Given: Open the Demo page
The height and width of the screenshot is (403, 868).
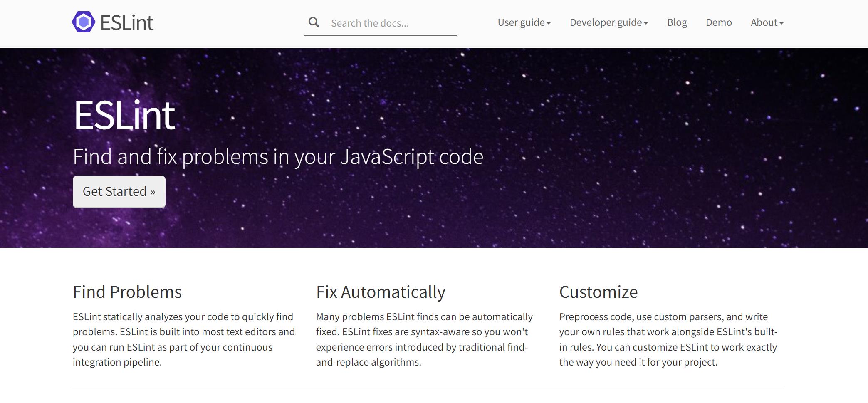Looking at the screenshot, I should 719,22.
